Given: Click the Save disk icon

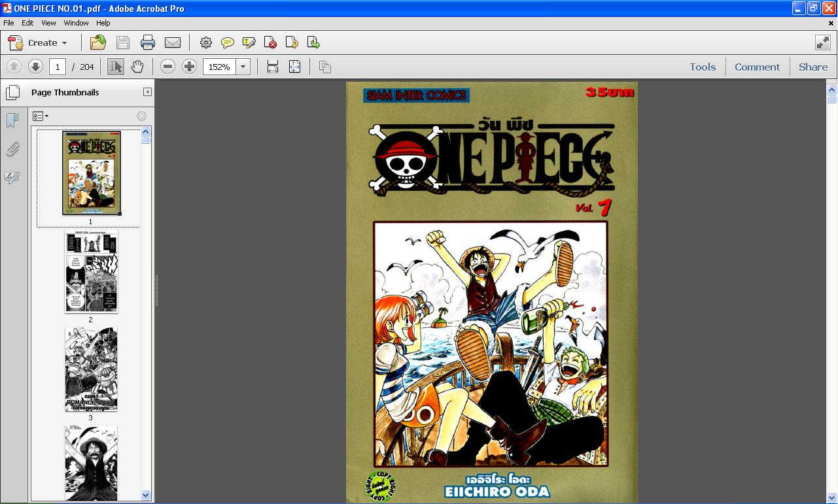Looking at the screenshot, I should (x=123, y=42).
